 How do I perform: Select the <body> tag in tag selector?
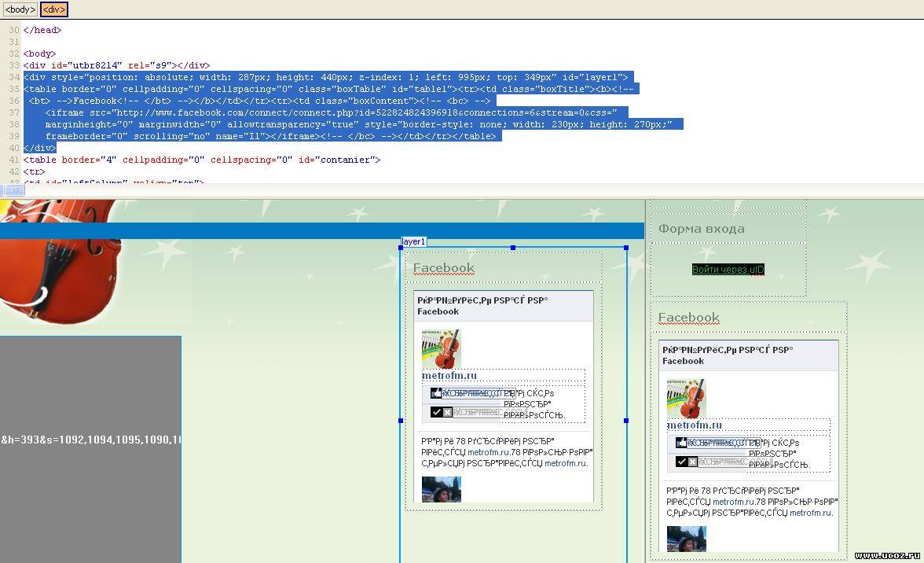[20, 9]
